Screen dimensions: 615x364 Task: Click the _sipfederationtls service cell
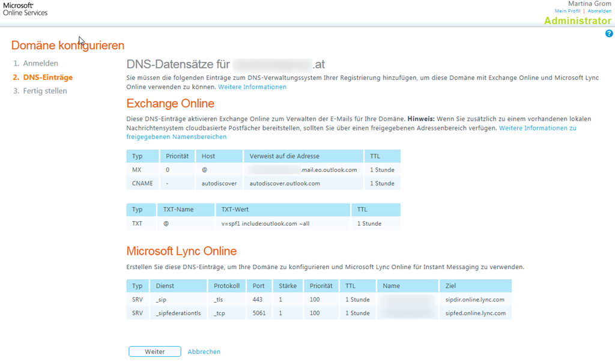click(x=178, y=313)
